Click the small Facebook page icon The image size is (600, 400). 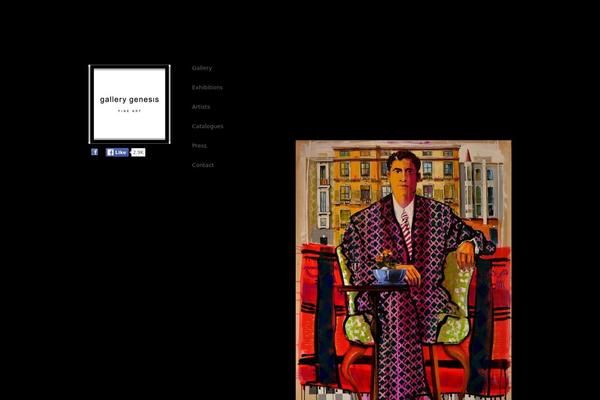click(95, 152)
